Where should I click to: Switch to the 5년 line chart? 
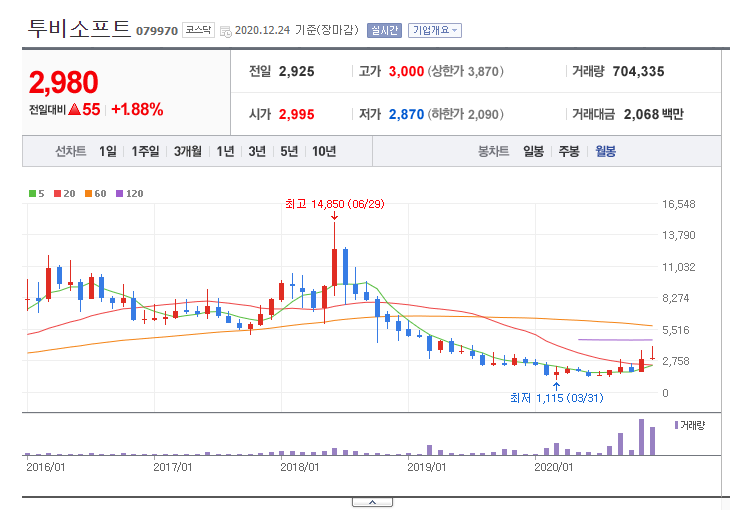point(289,151)
